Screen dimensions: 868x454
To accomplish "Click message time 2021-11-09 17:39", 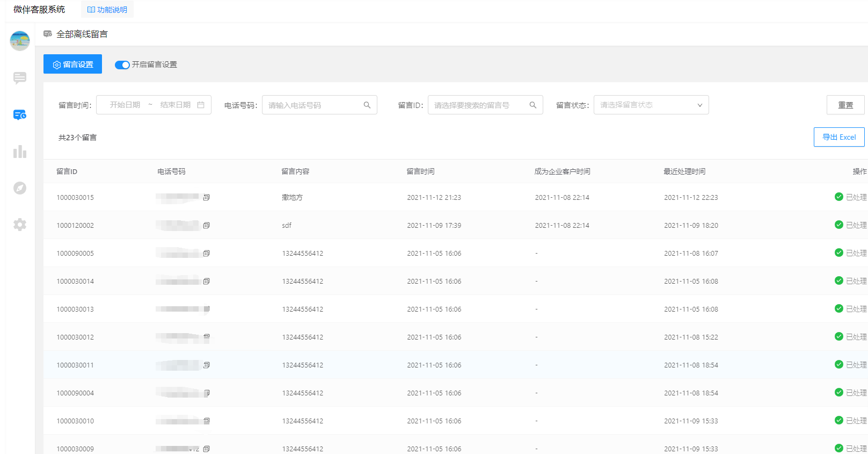I will pyautogui.click(x=434, y=225).
